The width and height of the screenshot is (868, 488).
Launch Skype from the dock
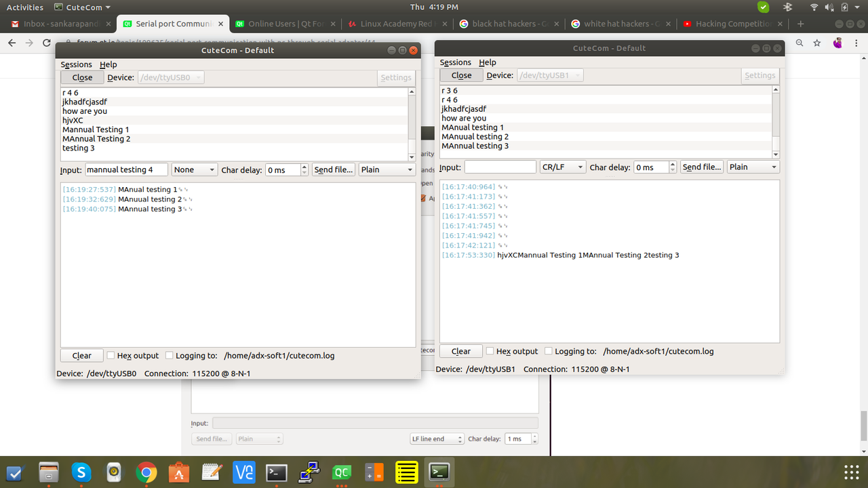[x=81, y=472]
